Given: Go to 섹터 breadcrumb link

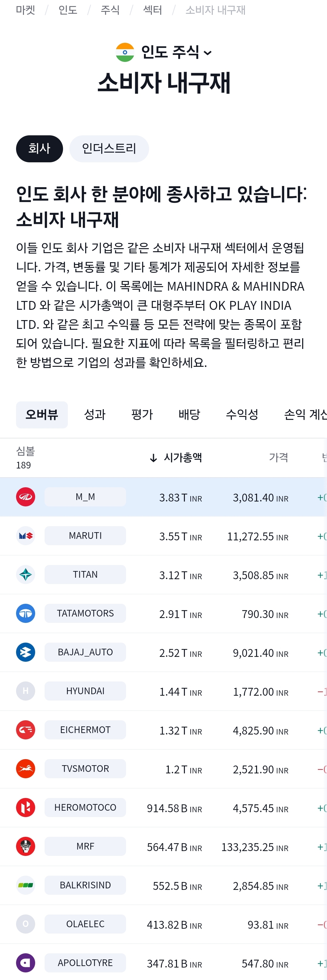Looking at the screenshot, I should (x=153, y=10).
